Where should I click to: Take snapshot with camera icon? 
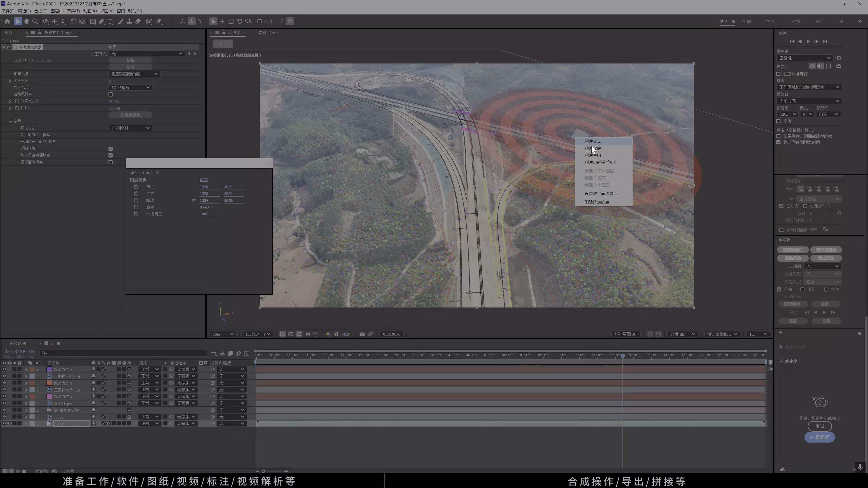point(362,334)
